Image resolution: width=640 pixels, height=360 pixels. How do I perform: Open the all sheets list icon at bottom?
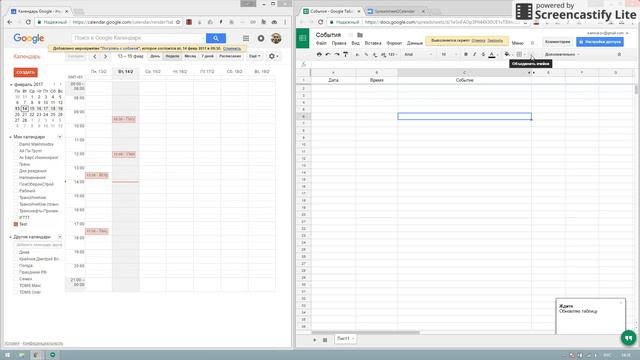(x=325, y=340)
